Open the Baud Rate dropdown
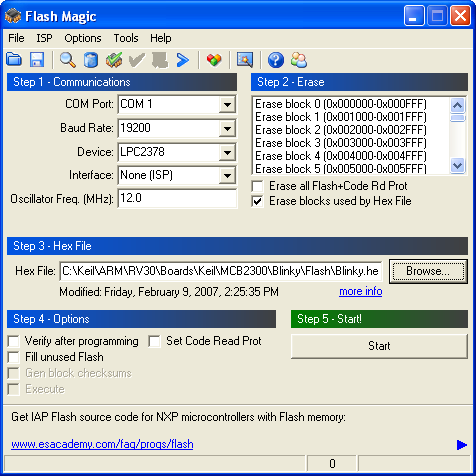 (227, 128)
